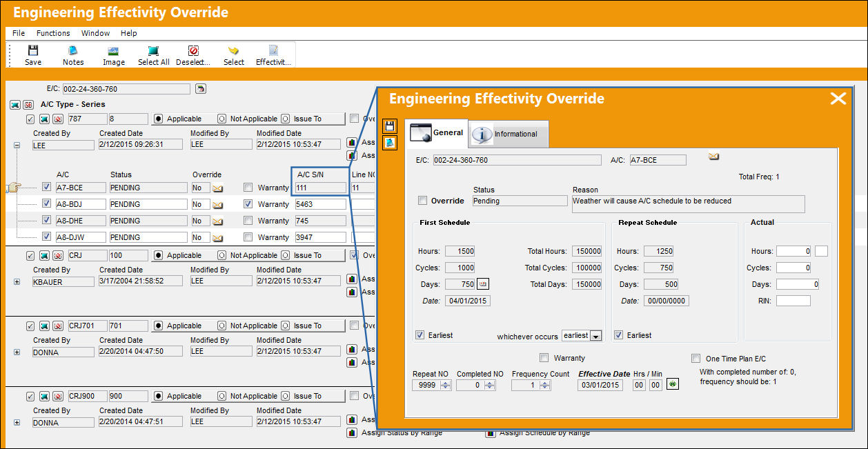Open the File menu

click(x=19, y=33)
